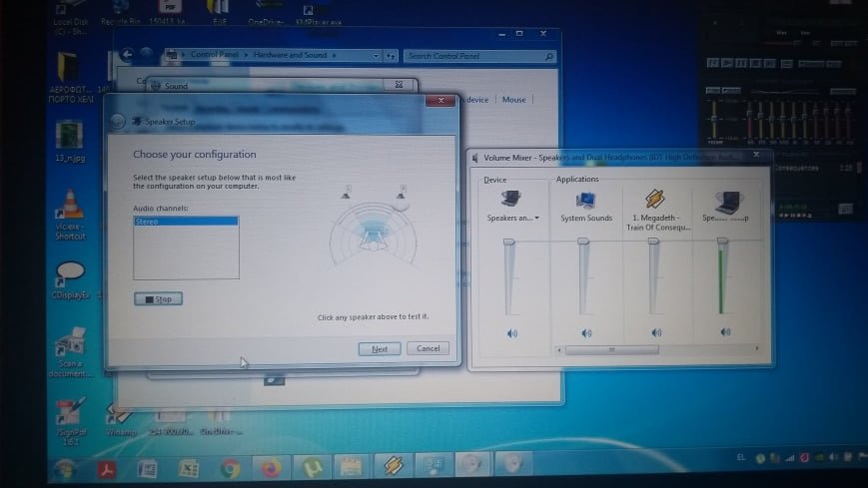The width and height of the screenshot is (868, 488).
Task: Switch to Control Panel taskbar button
Action: [x=434, y=466]
